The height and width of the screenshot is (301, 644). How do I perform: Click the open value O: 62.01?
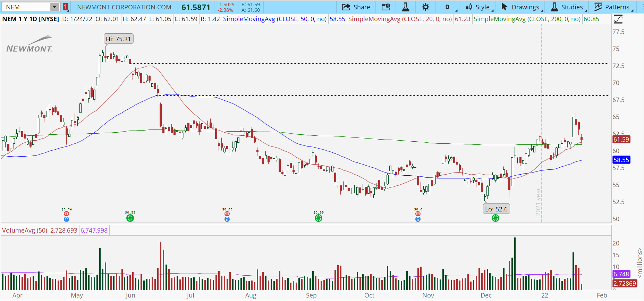click(x=107, y=19)
